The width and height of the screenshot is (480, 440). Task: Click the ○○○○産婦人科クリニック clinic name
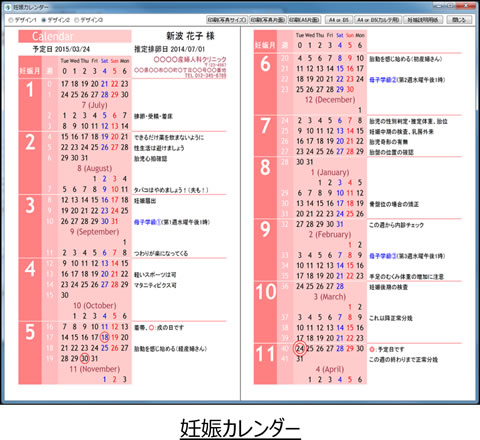tap(190, 60)
